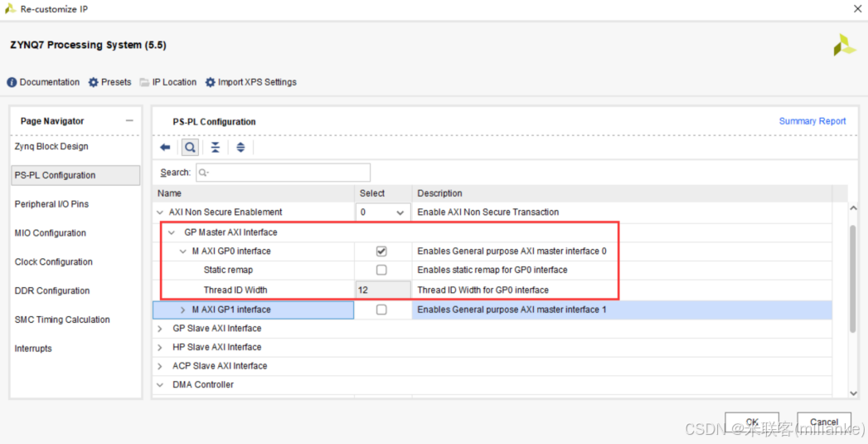
Task: Click the Description column header
Action: [623, 193]
